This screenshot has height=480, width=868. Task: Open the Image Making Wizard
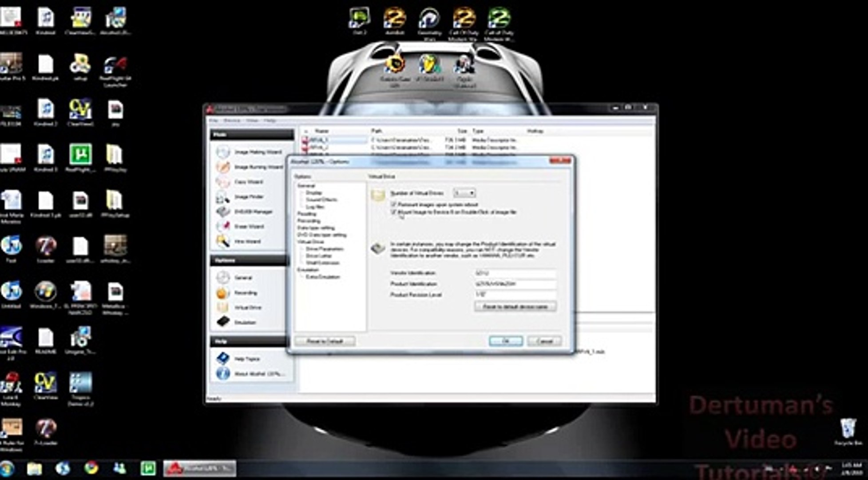click(x=257, y=152)
